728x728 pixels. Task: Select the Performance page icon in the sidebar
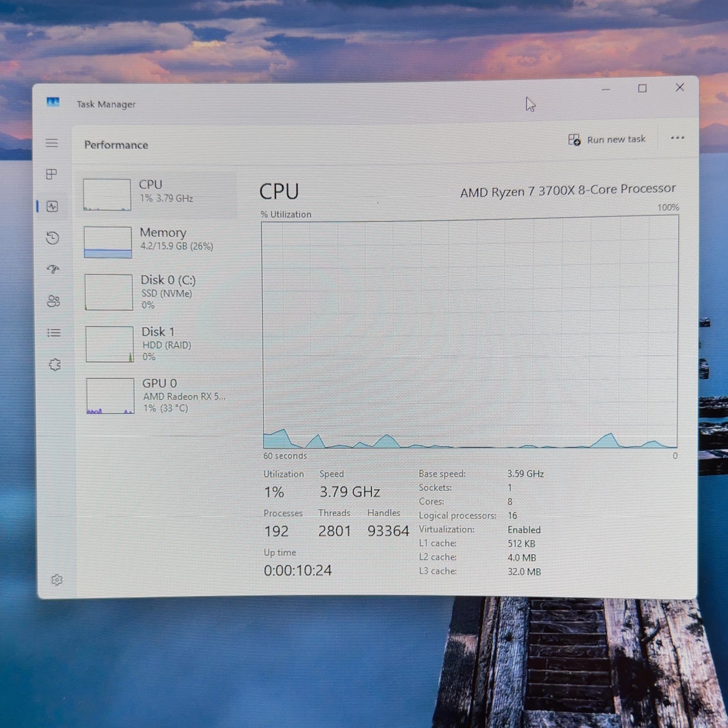click(x=52, y=206)
